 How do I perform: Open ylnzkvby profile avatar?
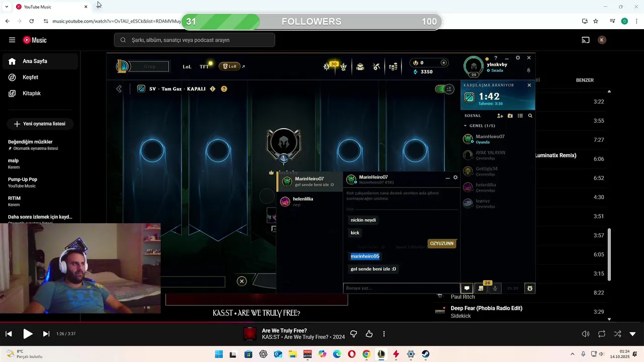pos(473,66)
